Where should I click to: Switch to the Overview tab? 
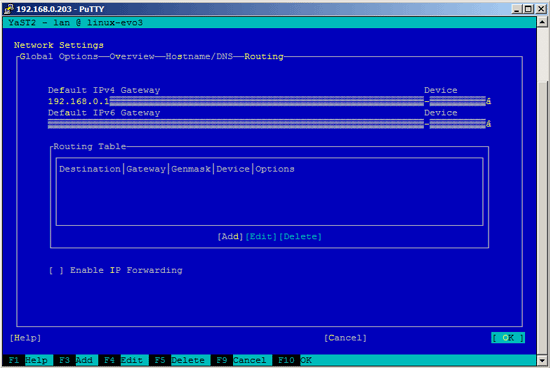click(x=132, y=56)
